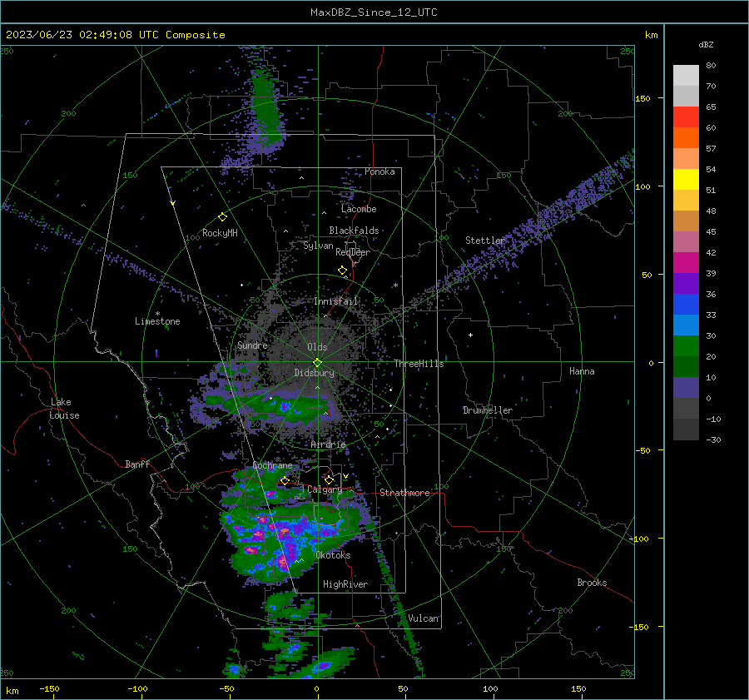Click the Hanna town label
The width and height of the screenshot is (749, 700).
point(582,371)
